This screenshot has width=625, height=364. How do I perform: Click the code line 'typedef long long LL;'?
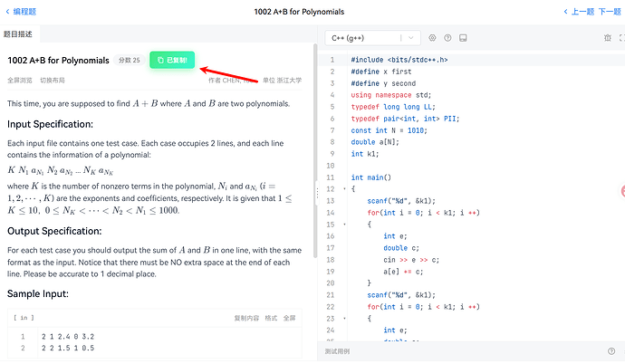(x=393, y=107)
